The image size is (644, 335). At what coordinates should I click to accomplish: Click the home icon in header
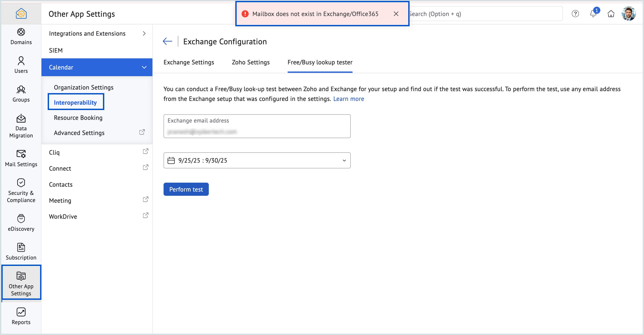(611, 14)
